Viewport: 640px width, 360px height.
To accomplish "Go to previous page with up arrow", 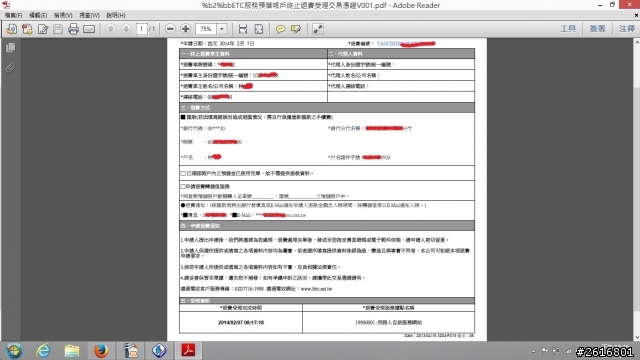I will (x=111, y=29).
